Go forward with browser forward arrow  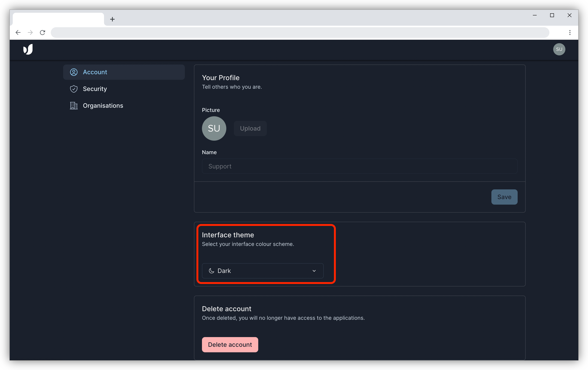pyautogui.click(x=30, y=33)
